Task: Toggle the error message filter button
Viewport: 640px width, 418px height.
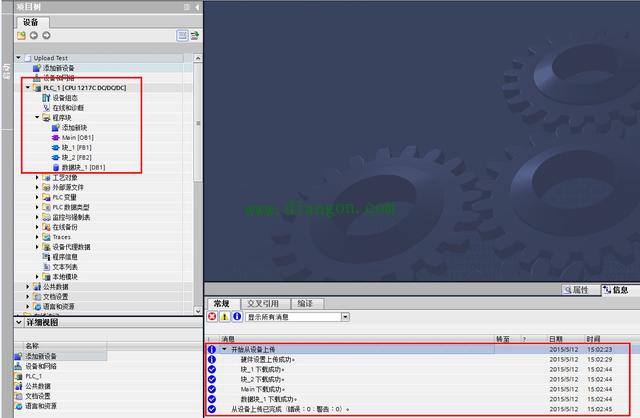Action: tap(212, 316)
